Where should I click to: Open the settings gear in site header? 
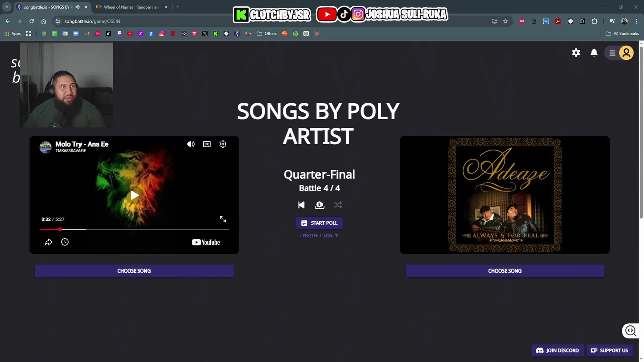point(576,53)
